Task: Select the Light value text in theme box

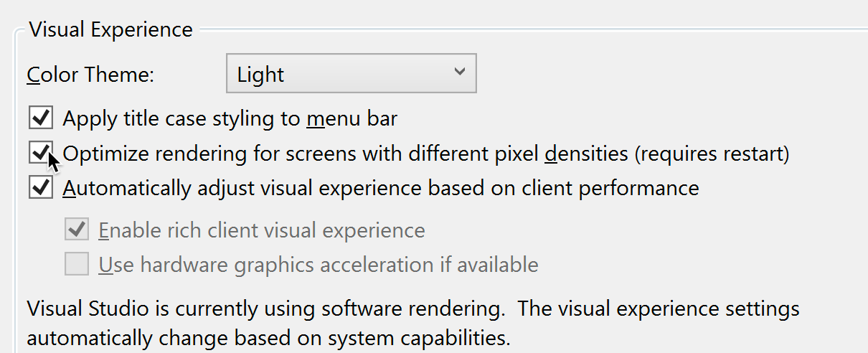Action: pyautogui.click(x=261, y=75)
